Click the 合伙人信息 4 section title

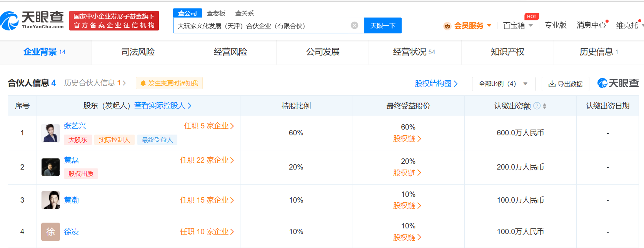tap(32, 83)
